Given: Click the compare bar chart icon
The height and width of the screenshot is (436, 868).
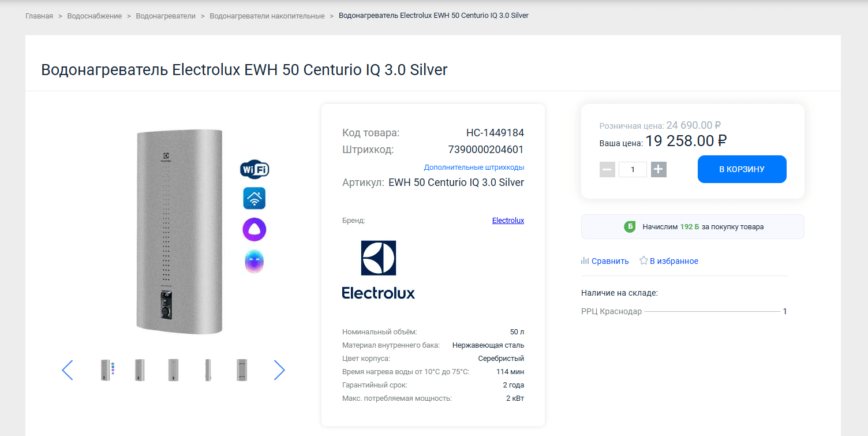Looking at the screenshot, I should [585, 261].
